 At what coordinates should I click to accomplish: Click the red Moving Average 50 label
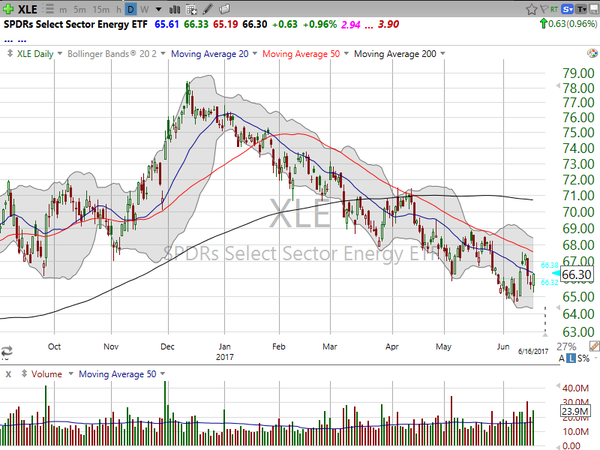coord(301,54)
